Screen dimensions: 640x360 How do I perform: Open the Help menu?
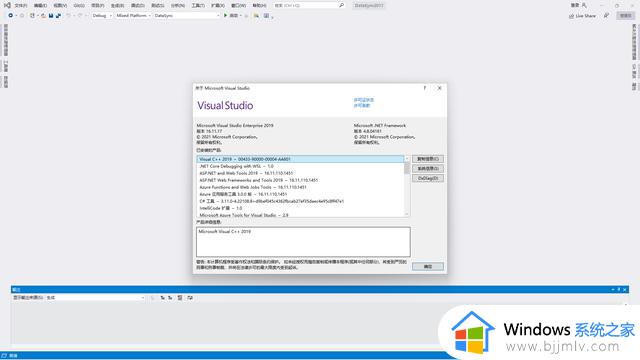(259, 5)
